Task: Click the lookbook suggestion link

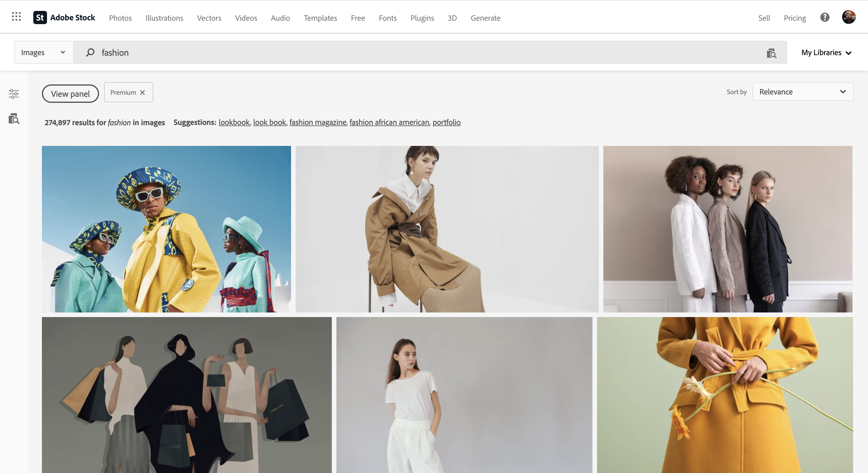Action: tap(234, 122)
